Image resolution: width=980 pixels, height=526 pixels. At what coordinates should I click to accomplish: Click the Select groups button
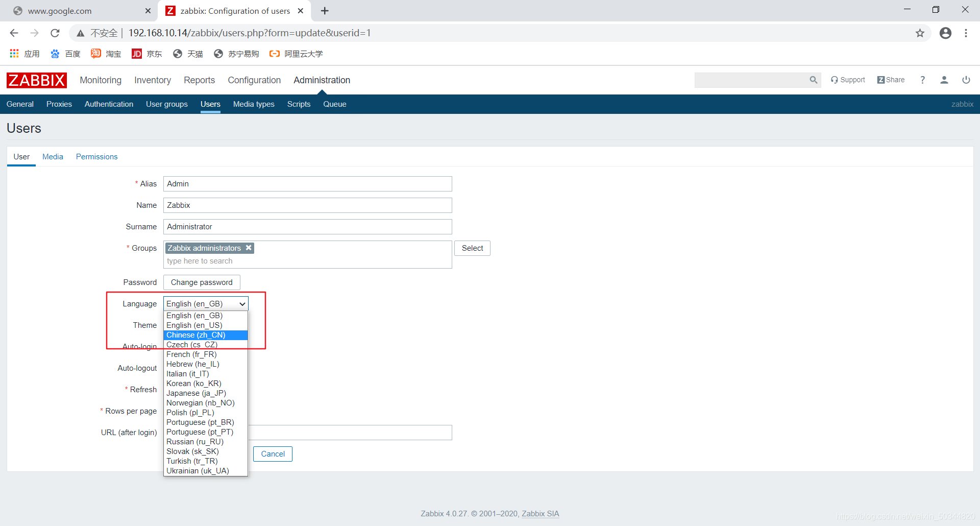(472, 248)
